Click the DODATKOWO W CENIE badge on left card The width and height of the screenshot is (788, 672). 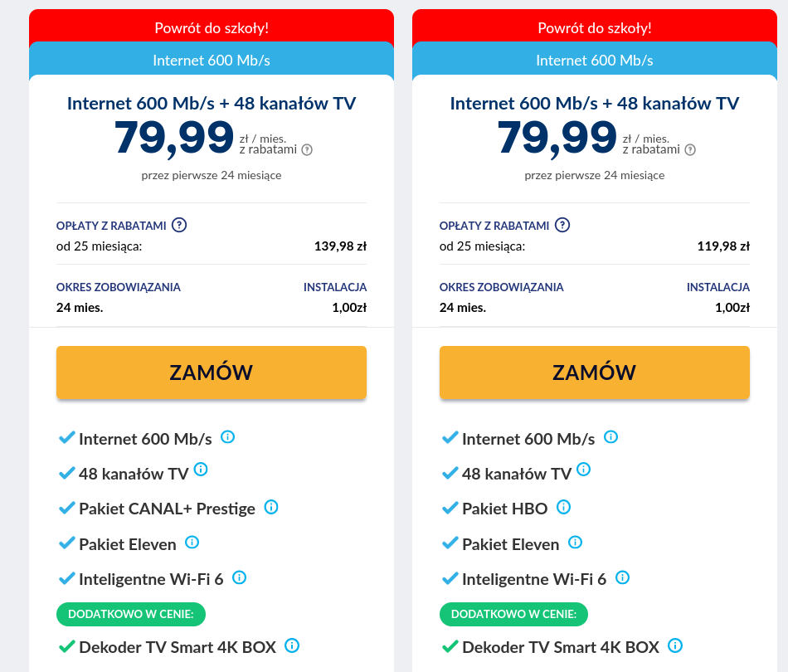point(130,614)
